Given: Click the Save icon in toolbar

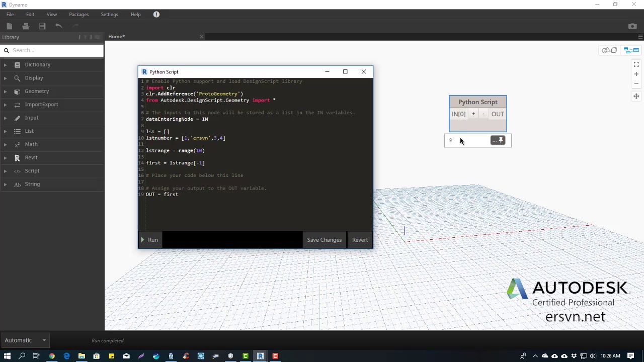Looking at the screenshot, I should (x=42, y=26).
